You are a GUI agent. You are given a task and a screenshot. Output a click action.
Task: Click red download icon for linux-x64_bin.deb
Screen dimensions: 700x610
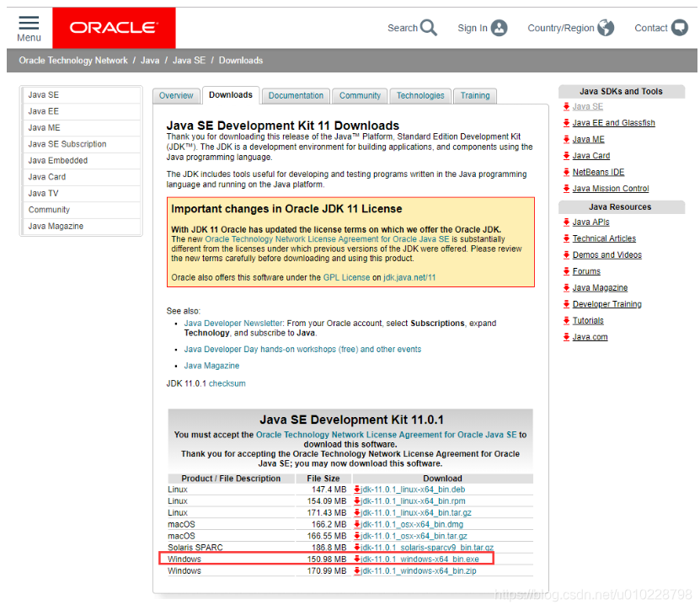pos(356,490)
